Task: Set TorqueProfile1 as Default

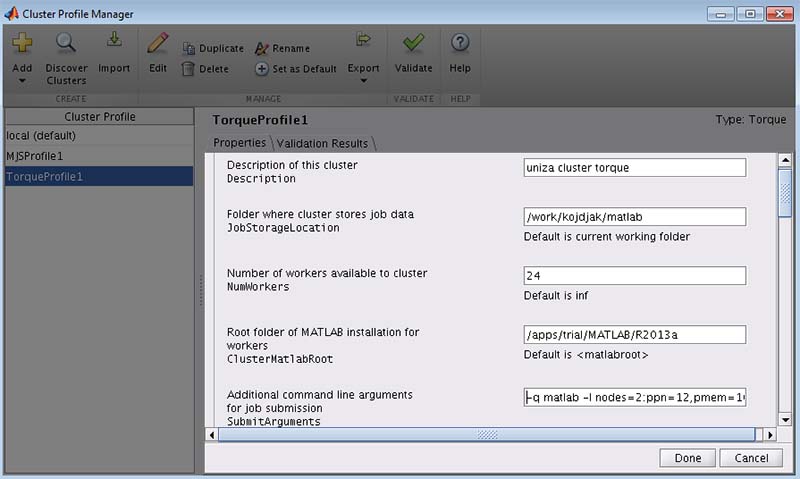Action: tap(295, 69)
